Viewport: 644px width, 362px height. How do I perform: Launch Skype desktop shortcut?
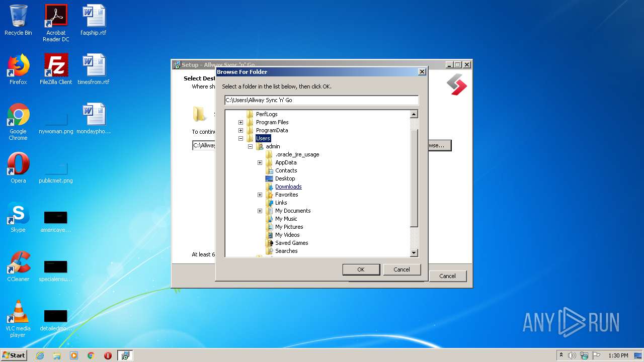(x=18, y=217)
